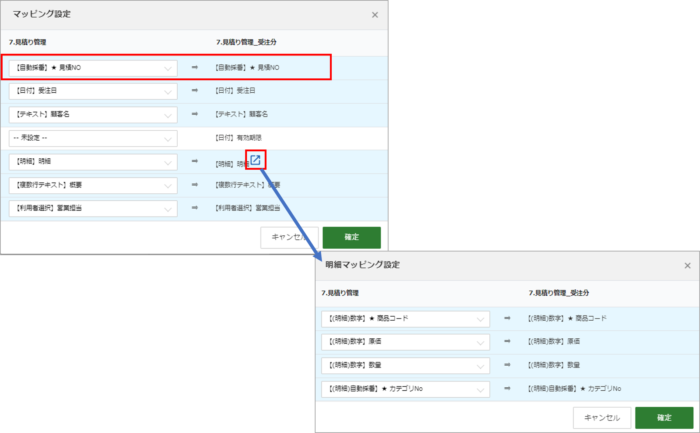The width and height of the screenshot is (700, 433).
Task: Select destination text 【自動採番】★見積NO
Action: 247,67
